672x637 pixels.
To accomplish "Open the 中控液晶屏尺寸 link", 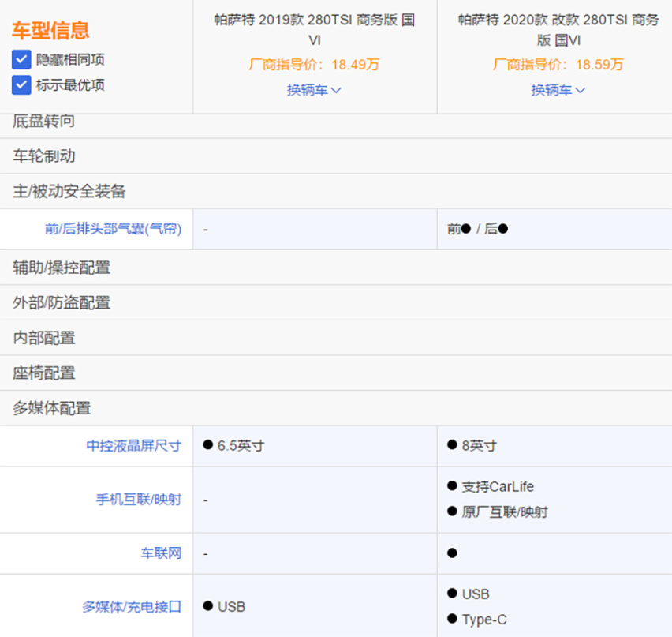I will [x=134, y=446].
